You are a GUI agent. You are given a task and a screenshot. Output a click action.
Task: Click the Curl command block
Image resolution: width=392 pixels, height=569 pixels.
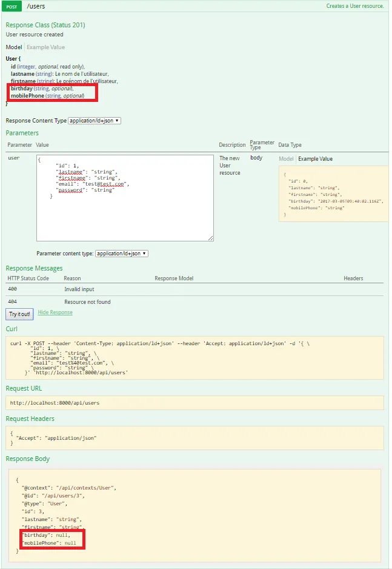pos(194,358)
